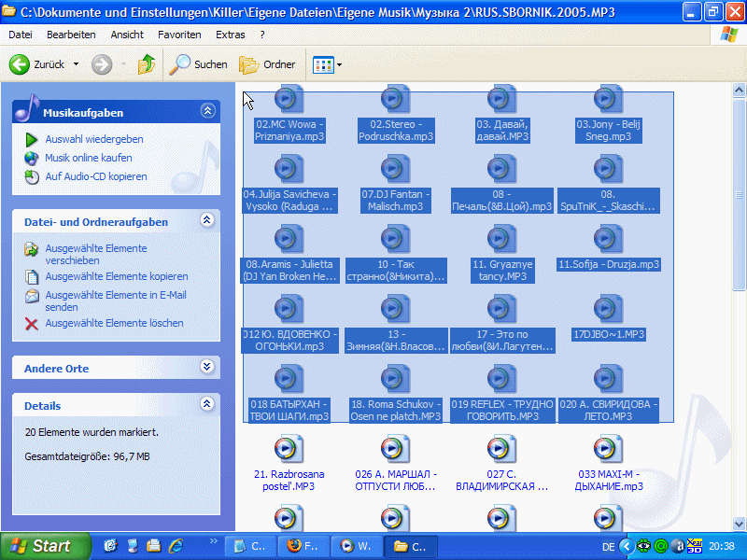Expand the Andere Orte panel

(x=207, y=368)
